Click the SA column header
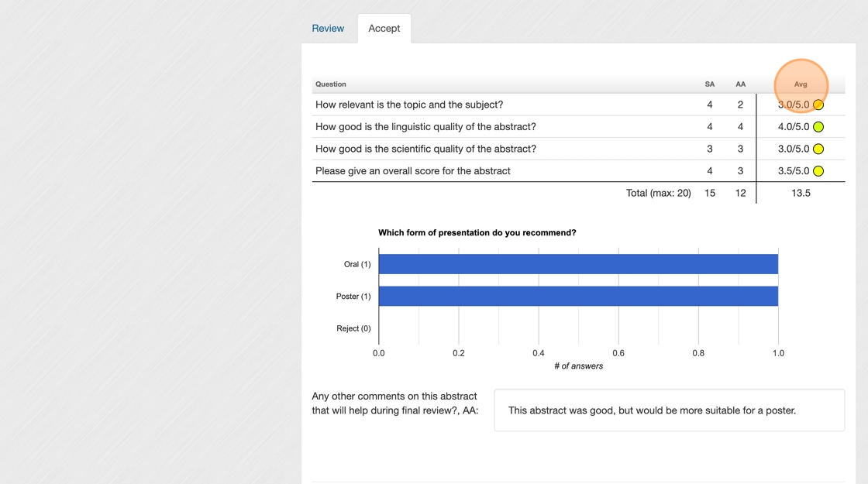This screenshot has width=868, height=484. click(x=709, y=84)
